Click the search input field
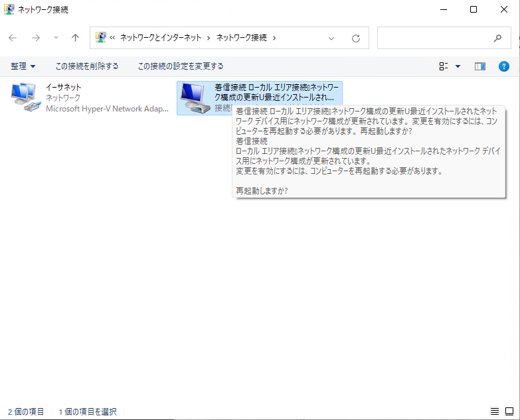Image resolution: width=520 pixels, height=420 pixels. [x=444, y=38]
